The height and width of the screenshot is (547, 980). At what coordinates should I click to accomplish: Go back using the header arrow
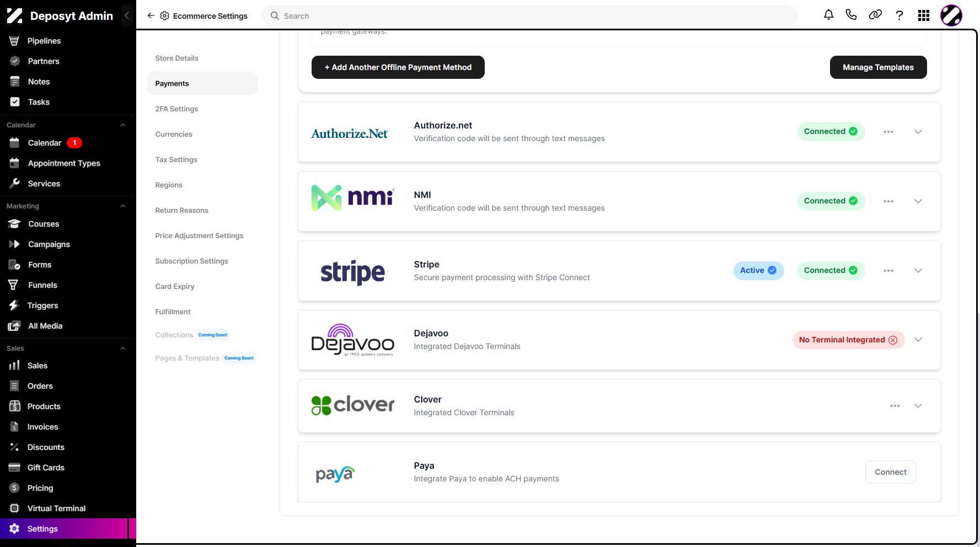151,15
